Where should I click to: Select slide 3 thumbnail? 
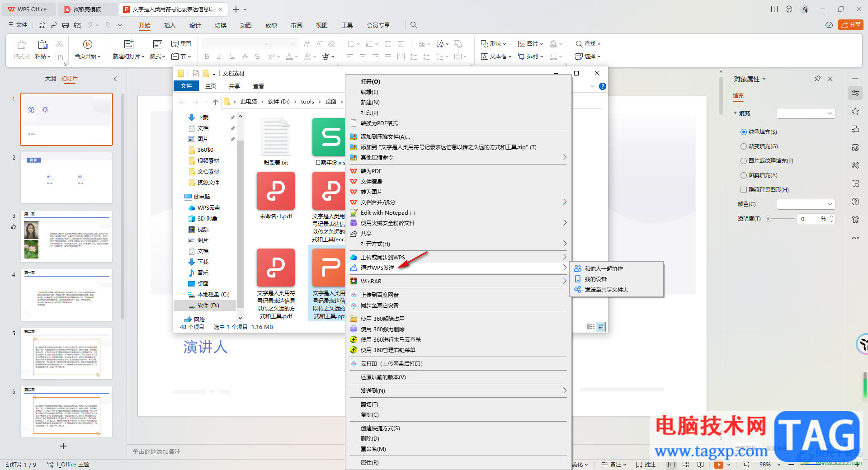(x=66, y=236)
